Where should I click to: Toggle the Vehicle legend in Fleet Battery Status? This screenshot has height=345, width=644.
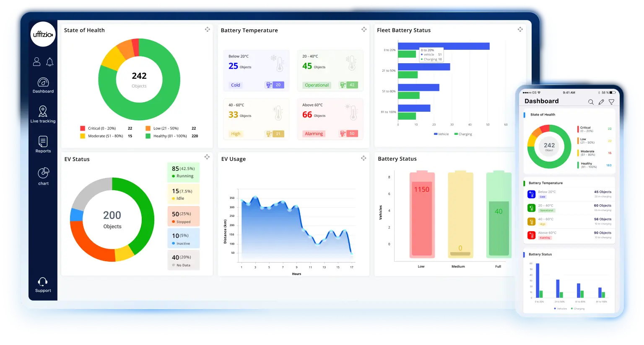441,134
